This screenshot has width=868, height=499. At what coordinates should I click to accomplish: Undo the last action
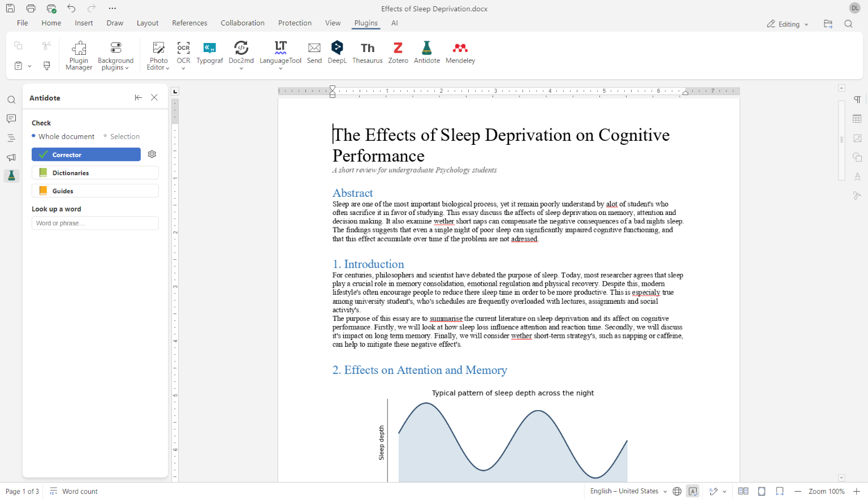click(x=71, y=8)
